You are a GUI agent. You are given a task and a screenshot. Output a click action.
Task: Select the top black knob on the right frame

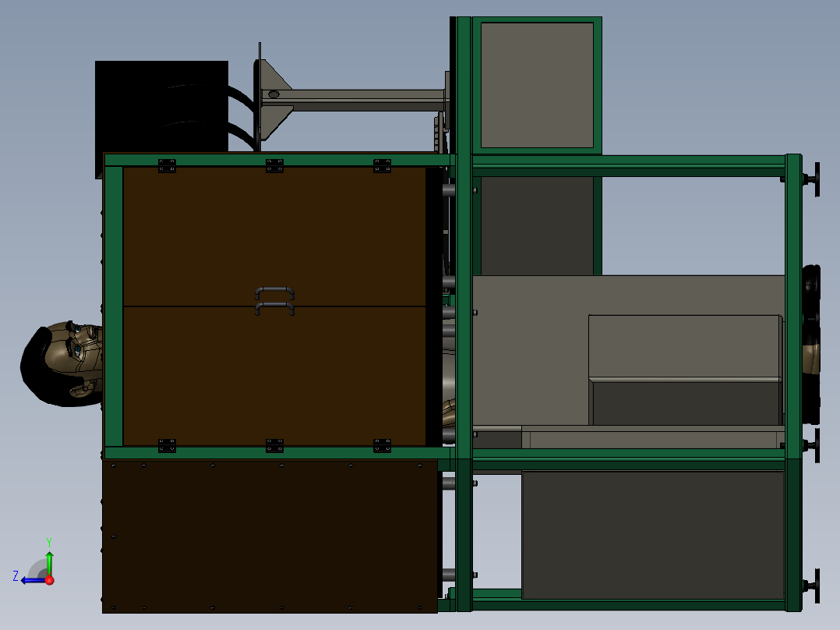click(x=812, y=179)
